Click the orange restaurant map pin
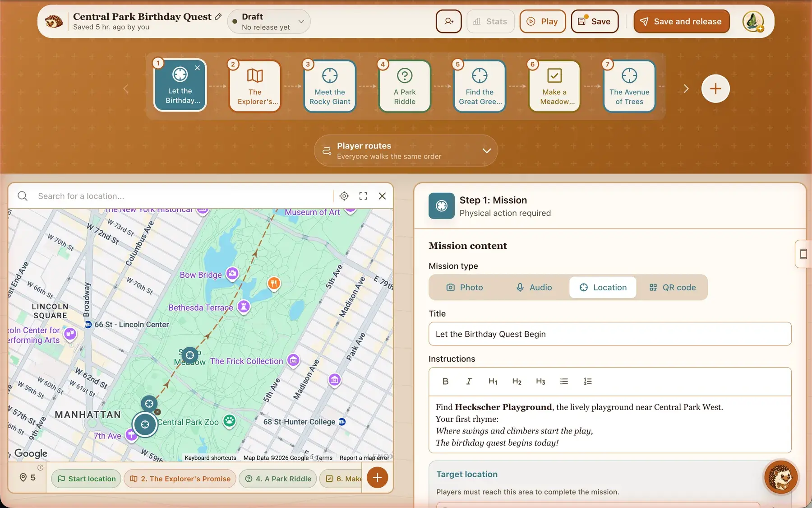Viewport: 812px width, 508px height. point(274,284)
